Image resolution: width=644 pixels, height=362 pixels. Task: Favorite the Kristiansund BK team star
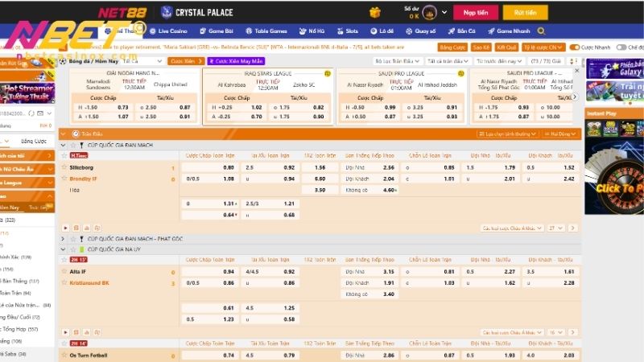tap(64, 282)
